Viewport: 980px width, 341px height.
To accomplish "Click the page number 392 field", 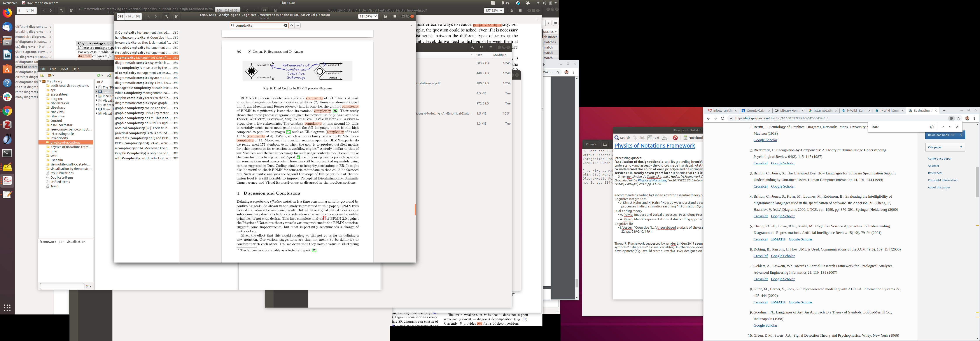I will 120,16.
